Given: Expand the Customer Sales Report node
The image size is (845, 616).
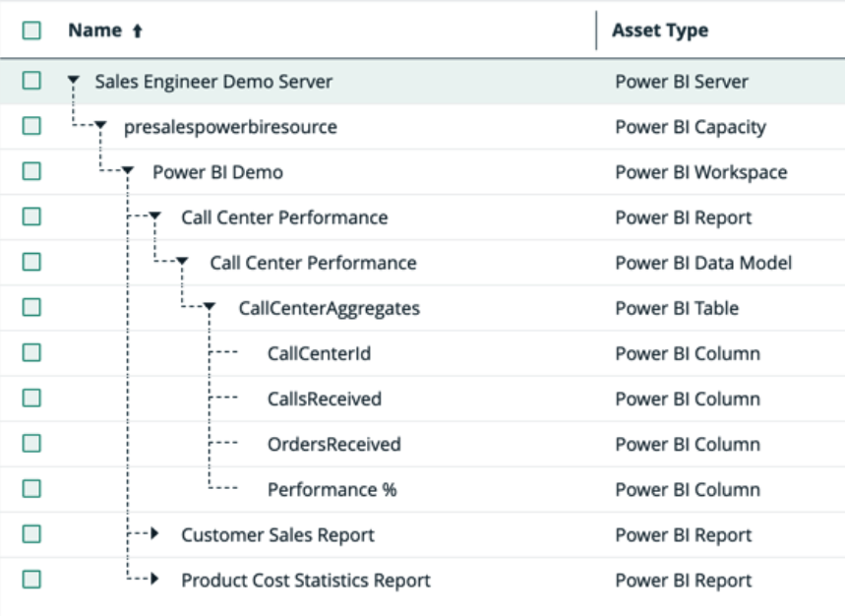Looking at the screenshot, I should tap(154, 534).
